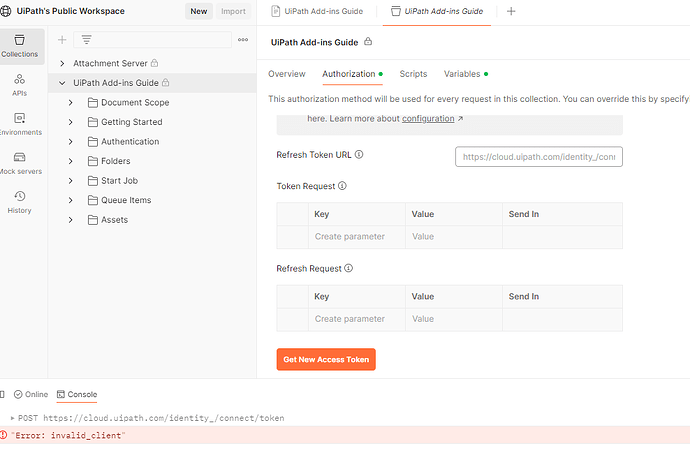690x462 pixels.
Task: Switch to the Authorization tab
Action: click(x=352, y=74)
